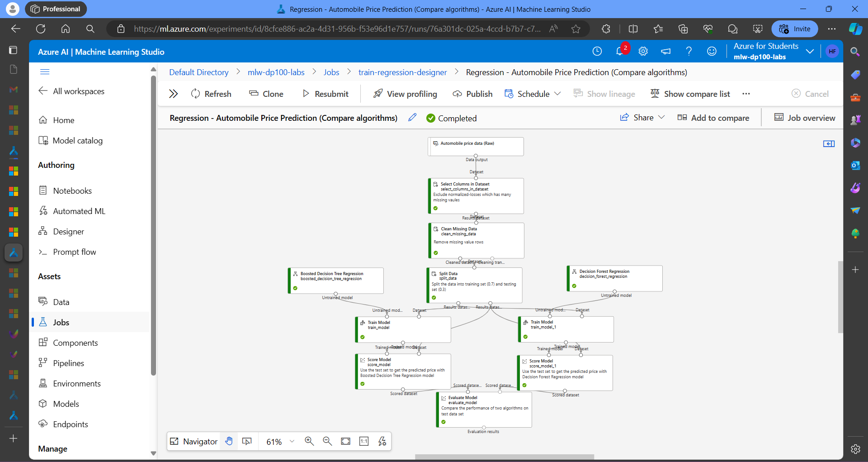Open the Default Directory breadcrumb
The height and width of the screenshot is (462, 868).
(199, 72)
